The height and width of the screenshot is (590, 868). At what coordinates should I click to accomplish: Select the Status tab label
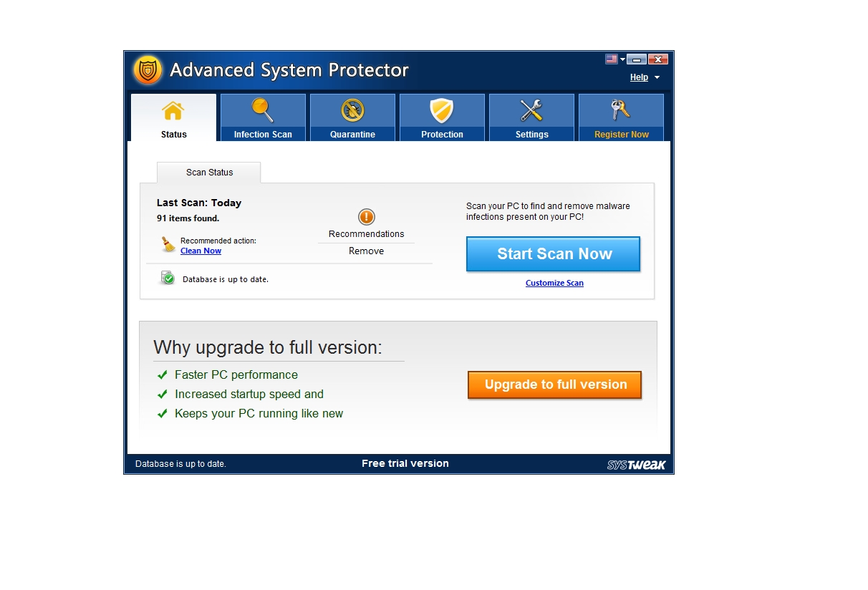(x=173, y=134)
